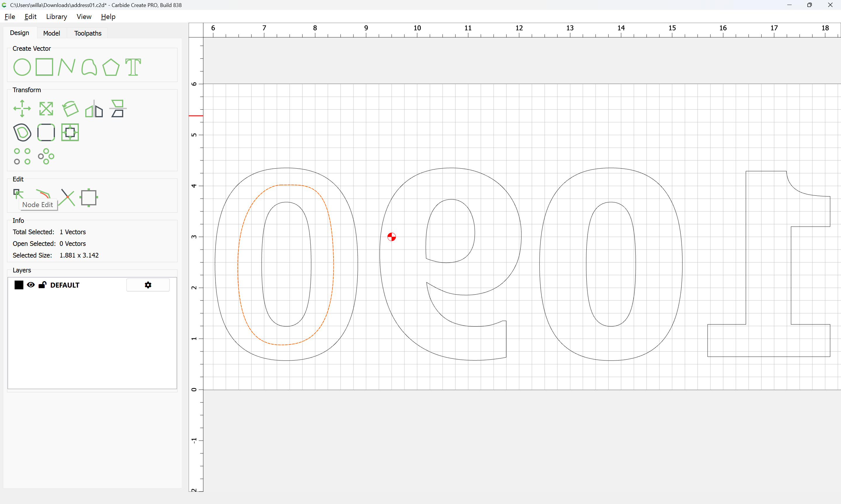
Task: Switch to the Model tab
Action: point(51,33)
